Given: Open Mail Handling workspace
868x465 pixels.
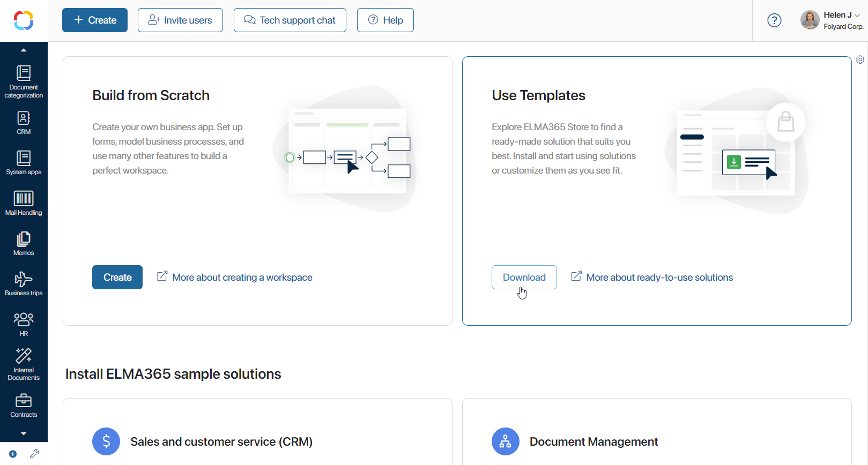Looking at the screenshot, I should tap(24, 204).
